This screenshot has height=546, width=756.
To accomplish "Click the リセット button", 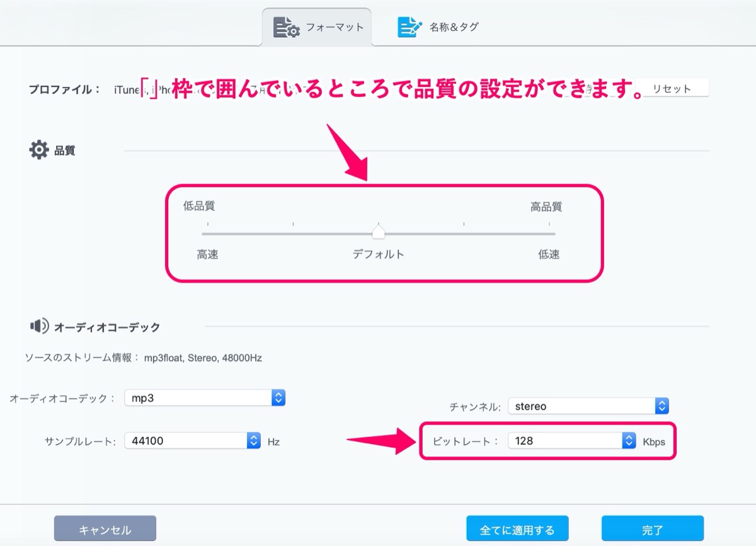I will point(672,89).
